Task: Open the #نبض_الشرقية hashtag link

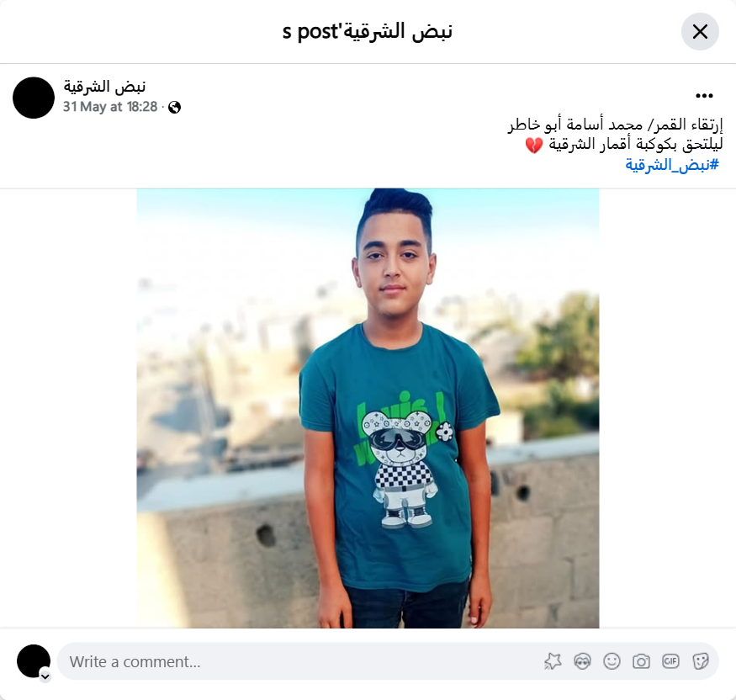Action: click(x=672, y=165)
